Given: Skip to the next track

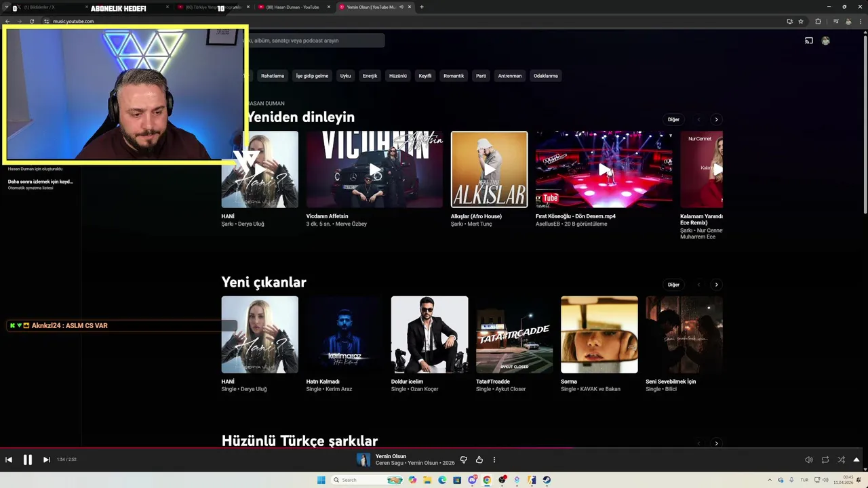Looking at the screenshot, I should pos(47,460).
